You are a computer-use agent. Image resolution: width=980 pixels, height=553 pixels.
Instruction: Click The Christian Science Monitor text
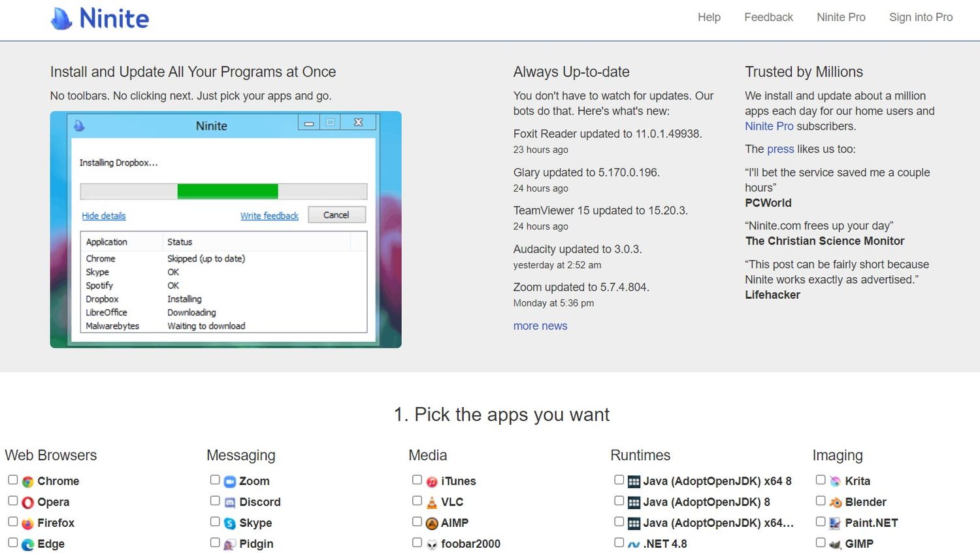coord(825,241)
